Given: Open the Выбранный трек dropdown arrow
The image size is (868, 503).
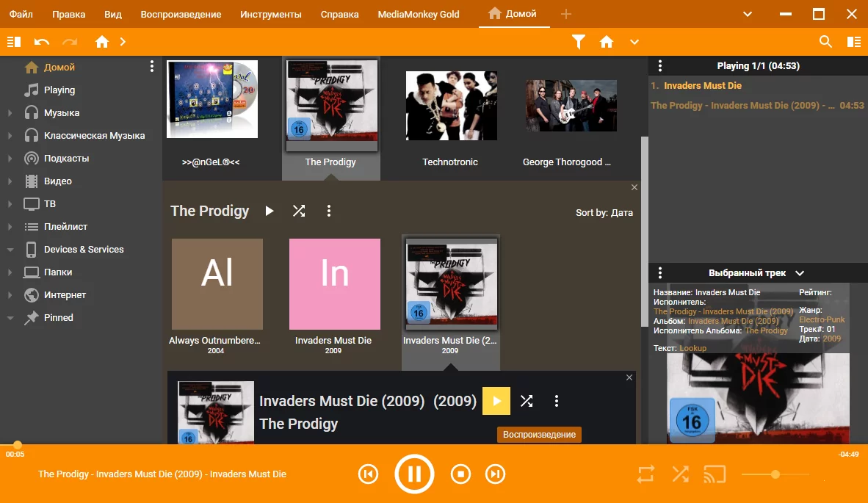Looking at the screenshot, I should point(800,273).
